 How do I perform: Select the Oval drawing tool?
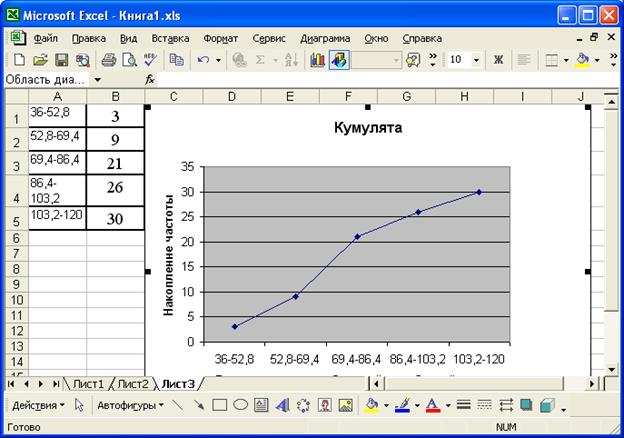pos(240,405)
